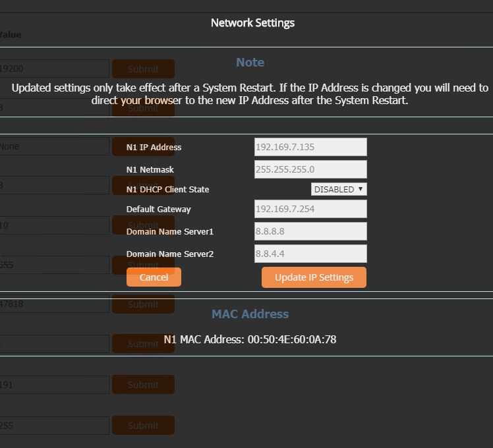Focus the background field showing 19200
The width and height of the screenshot is (493, 448).
pos(53,69)
